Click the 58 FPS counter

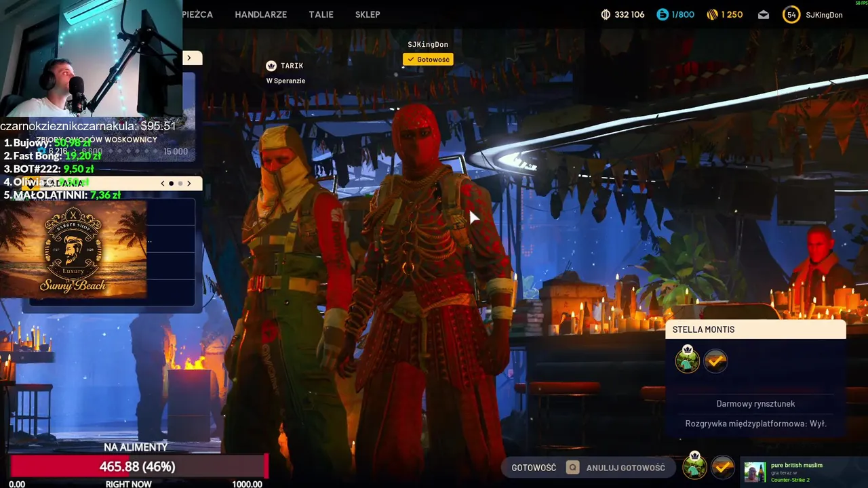click(x=861, y=3)
